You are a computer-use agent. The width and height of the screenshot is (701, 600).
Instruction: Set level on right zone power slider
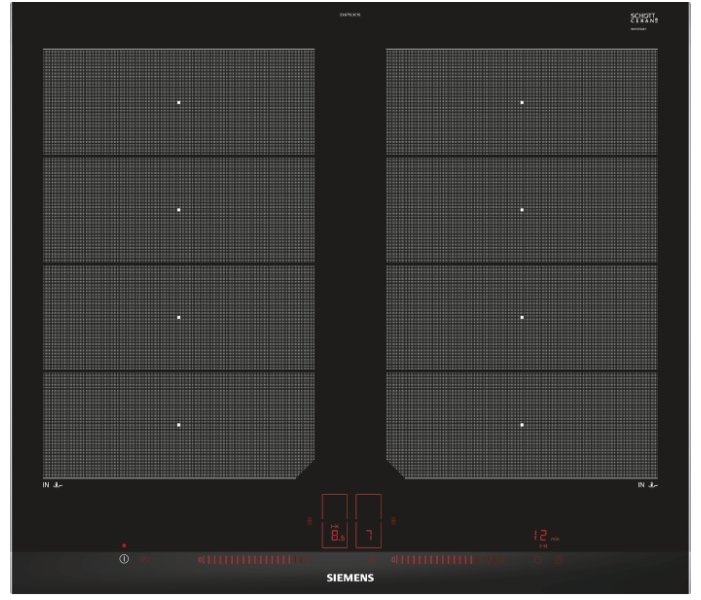coord(448,560)
